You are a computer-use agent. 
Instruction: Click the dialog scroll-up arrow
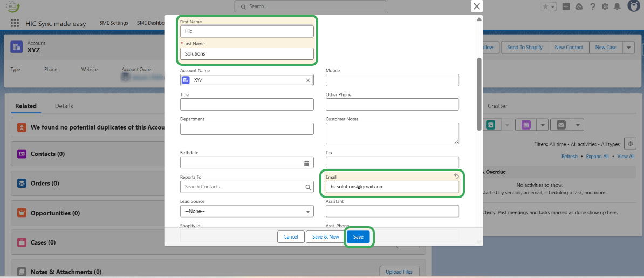(479, 19)
